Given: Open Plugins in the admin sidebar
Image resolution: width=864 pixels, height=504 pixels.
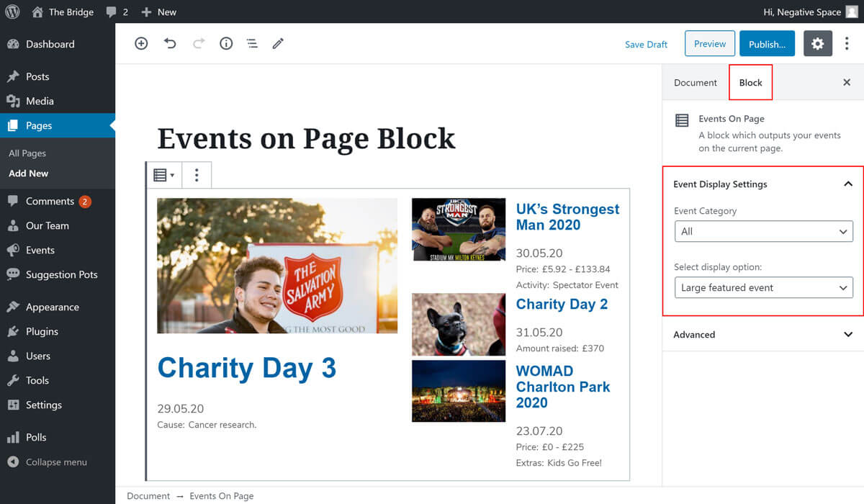Looking at the screenshot, I should 42,331.
